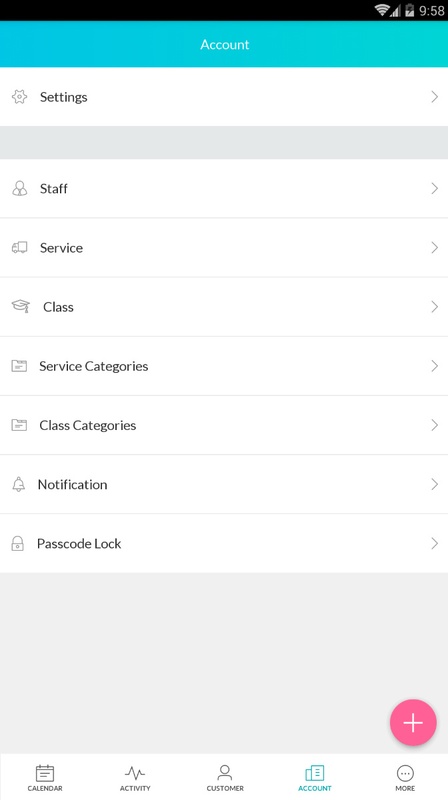This screenshot has height=800, width=448.
Task: Tap the Passcode Lock padlock icon
Action: (18, 543)
